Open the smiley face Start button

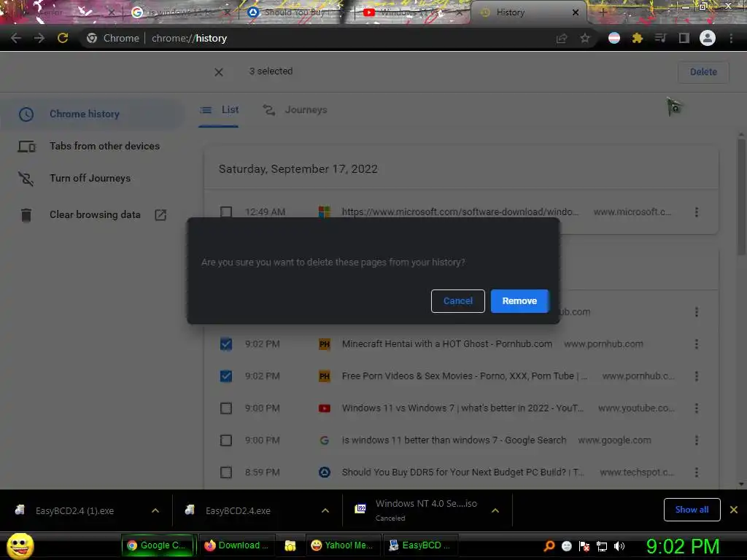pos(20,545)
